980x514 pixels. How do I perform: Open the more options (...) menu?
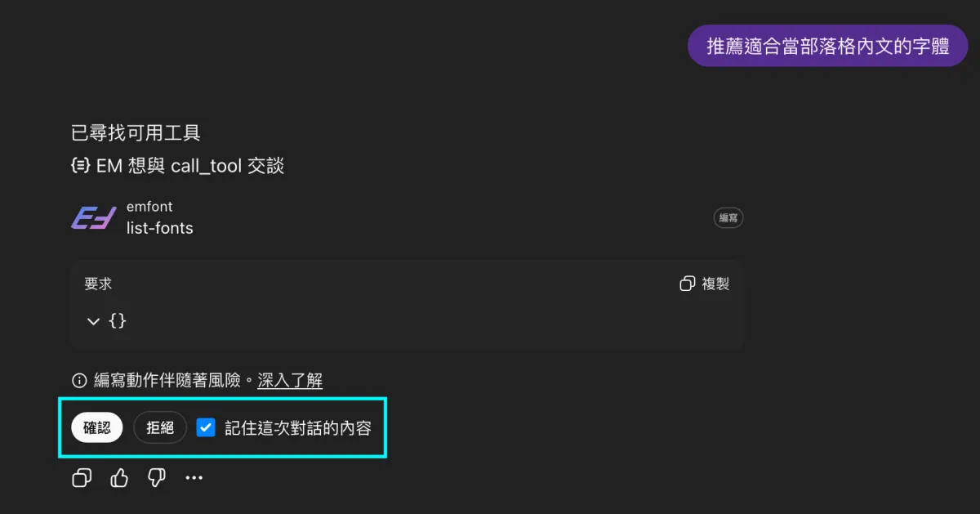[x=194, y=477]
